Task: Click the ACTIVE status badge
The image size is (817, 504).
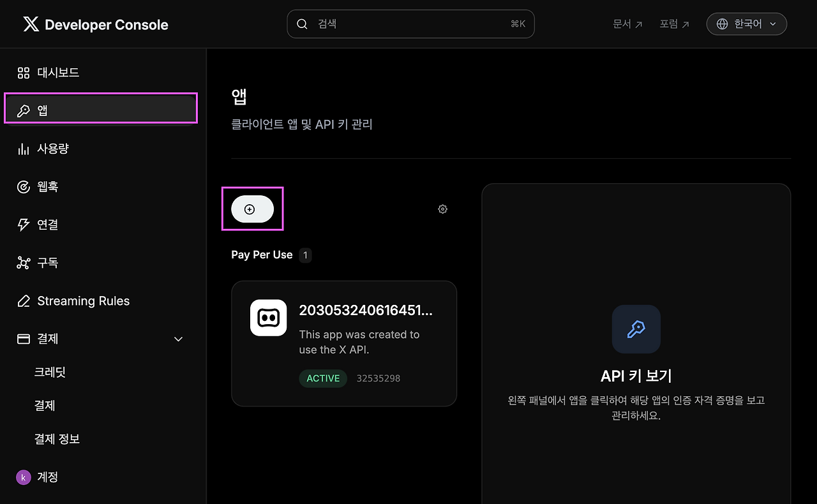Action: click(x=323, y=378)
